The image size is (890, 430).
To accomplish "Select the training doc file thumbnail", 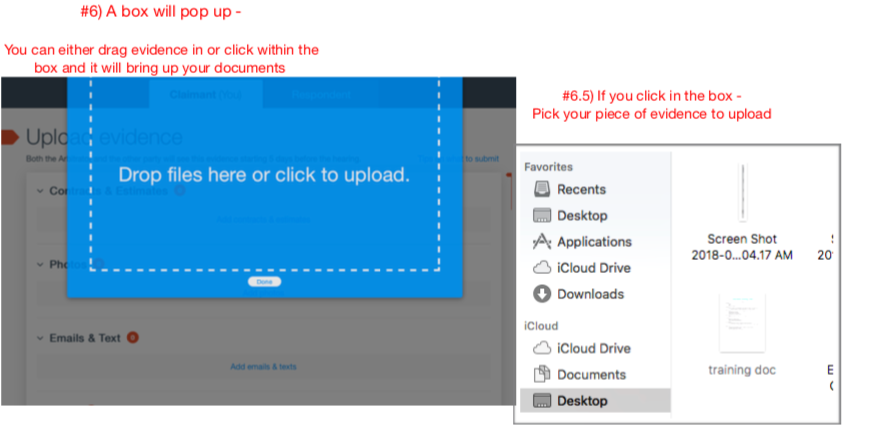I will pos(742,321).
